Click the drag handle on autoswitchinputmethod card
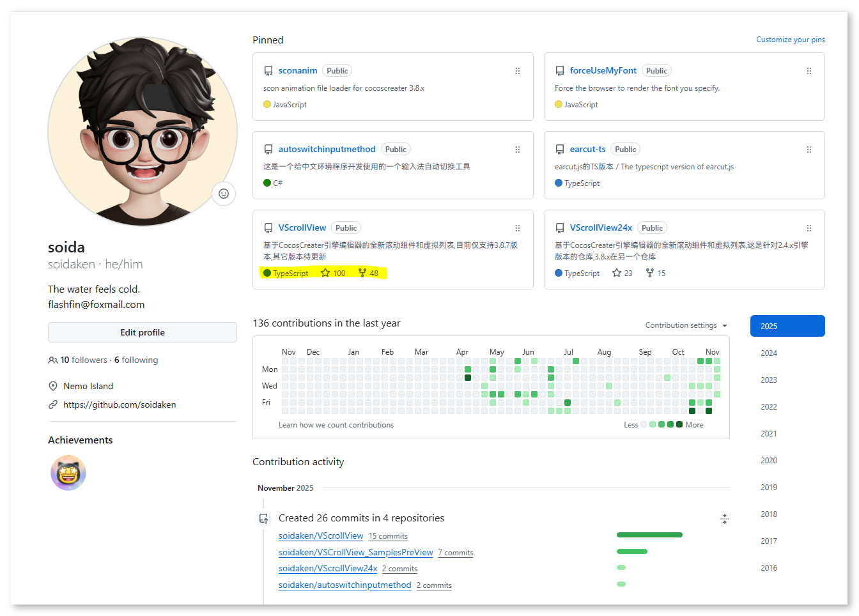Image resolution: width=859 pixels, height=616 pixels. point(518,150)
